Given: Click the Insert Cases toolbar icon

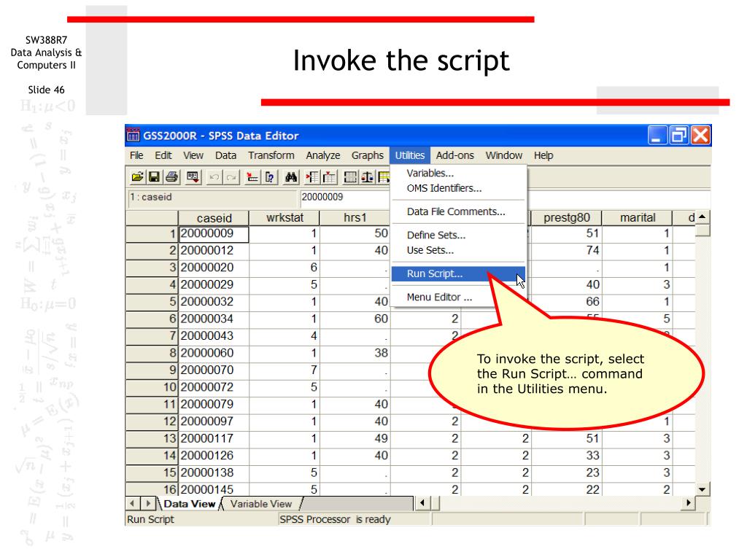Looking at the screenshot, I should point(312,177).
